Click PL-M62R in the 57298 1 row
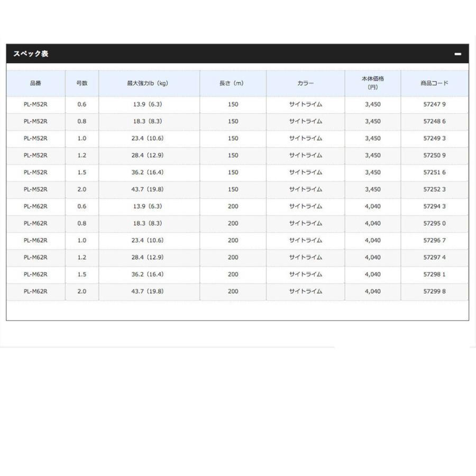The width and height of the screenshot is (476, 476). pos(35,274)
